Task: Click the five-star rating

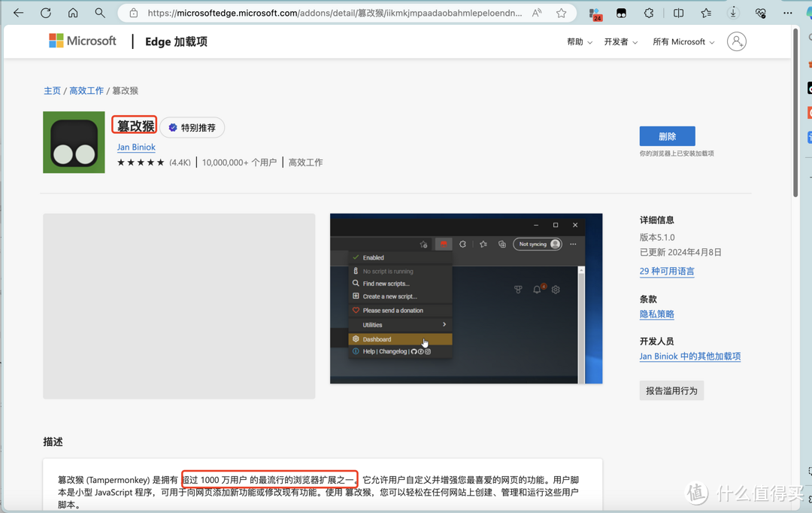Action: point(141,162)
